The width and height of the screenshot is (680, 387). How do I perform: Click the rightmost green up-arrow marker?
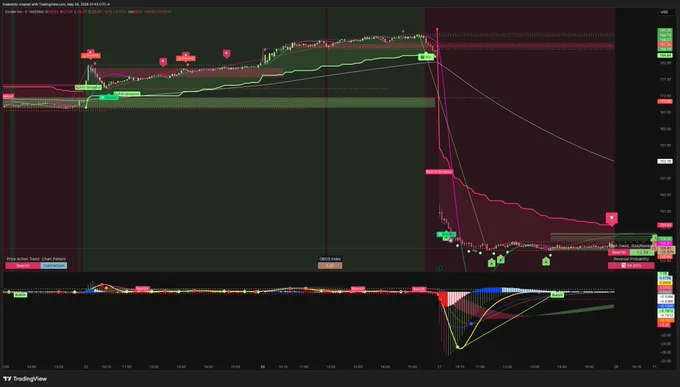546,262
